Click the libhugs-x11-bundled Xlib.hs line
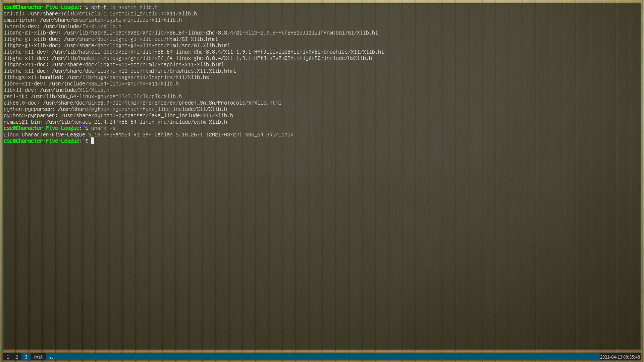This screenshot has width=644, height=362. 106,77
